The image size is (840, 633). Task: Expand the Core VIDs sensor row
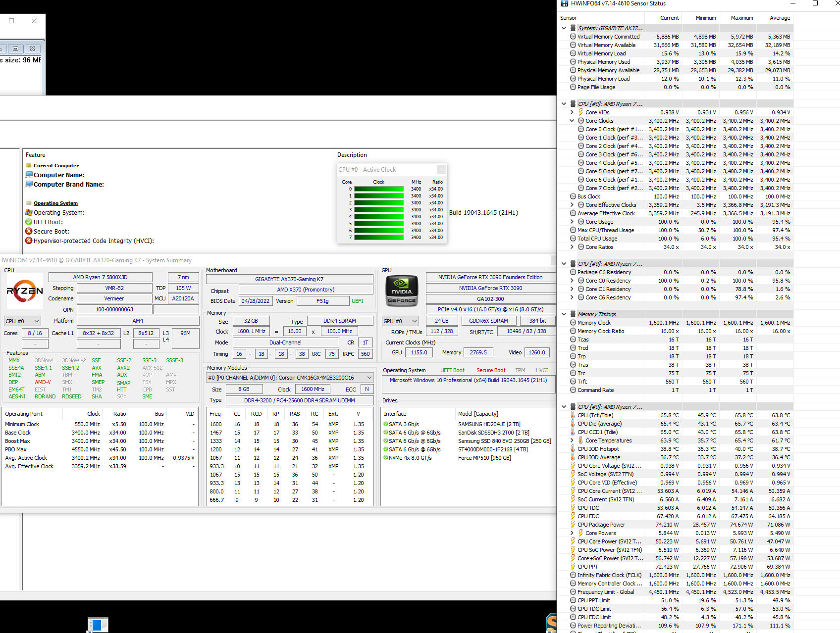coord(572,112)
